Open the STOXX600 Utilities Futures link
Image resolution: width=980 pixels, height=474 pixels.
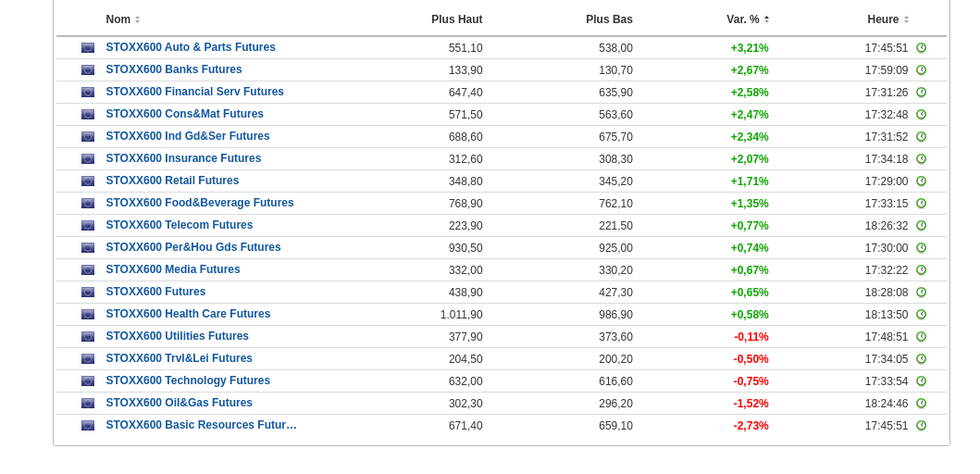[x=177, y=336]
